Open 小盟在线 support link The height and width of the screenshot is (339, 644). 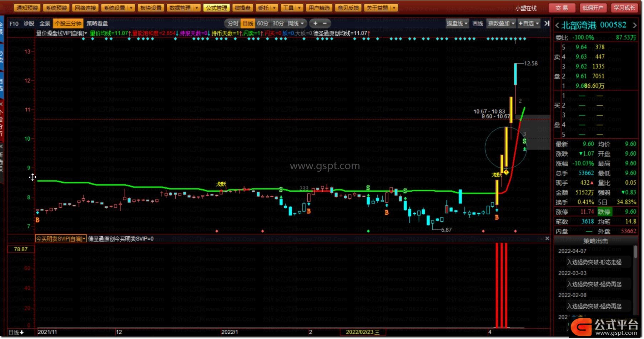(x=526, y=8)
